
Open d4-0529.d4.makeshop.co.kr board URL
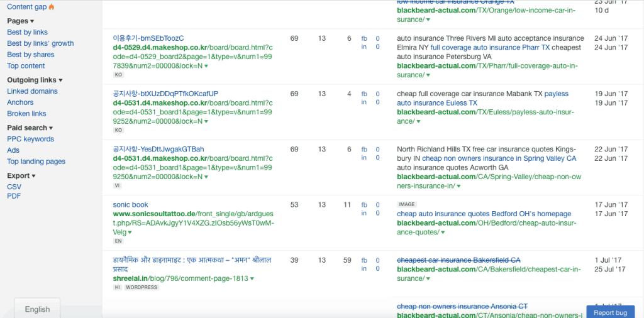click(192, 56)
